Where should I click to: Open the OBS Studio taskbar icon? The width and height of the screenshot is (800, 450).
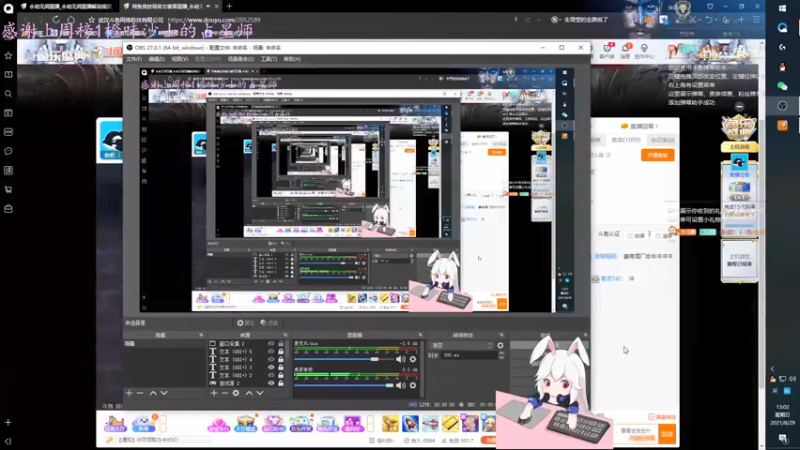(x=783, y=106)
